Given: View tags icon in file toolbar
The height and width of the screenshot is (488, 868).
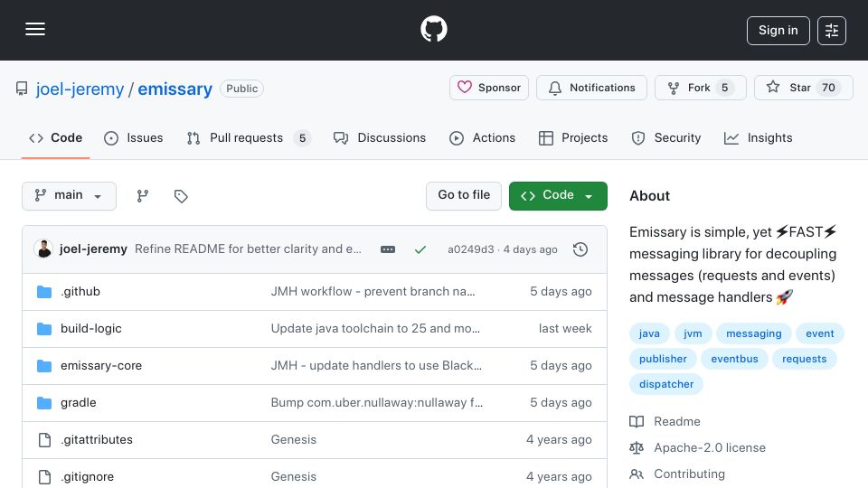Looking at the screenshot, I should click(x=181, y=196).
